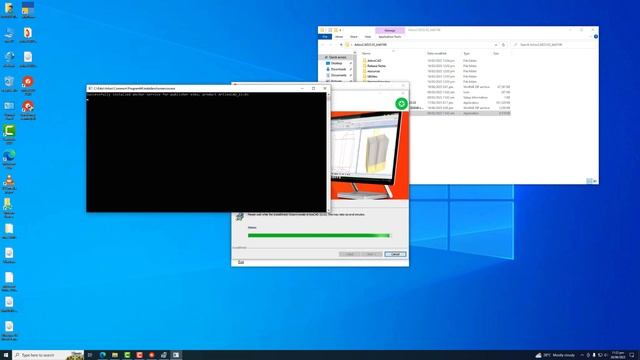640x360 pixels.
Task: Click command prompt vertical scrollbar
Action: (x=329, y=152)
